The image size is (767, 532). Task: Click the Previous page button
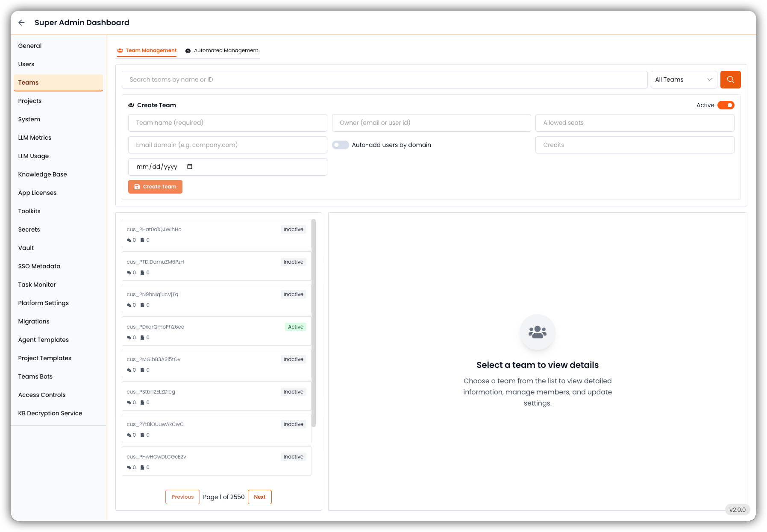[x=182, y=497]
